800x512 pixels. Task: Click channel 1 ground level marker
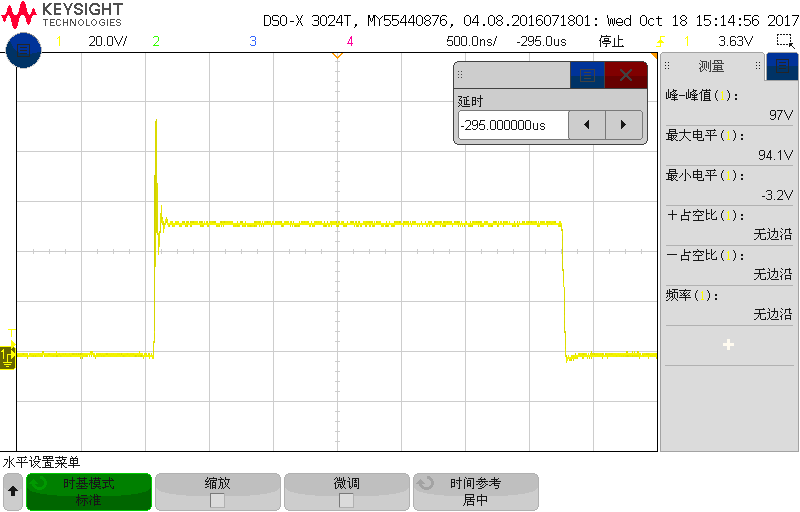(7, 357)
